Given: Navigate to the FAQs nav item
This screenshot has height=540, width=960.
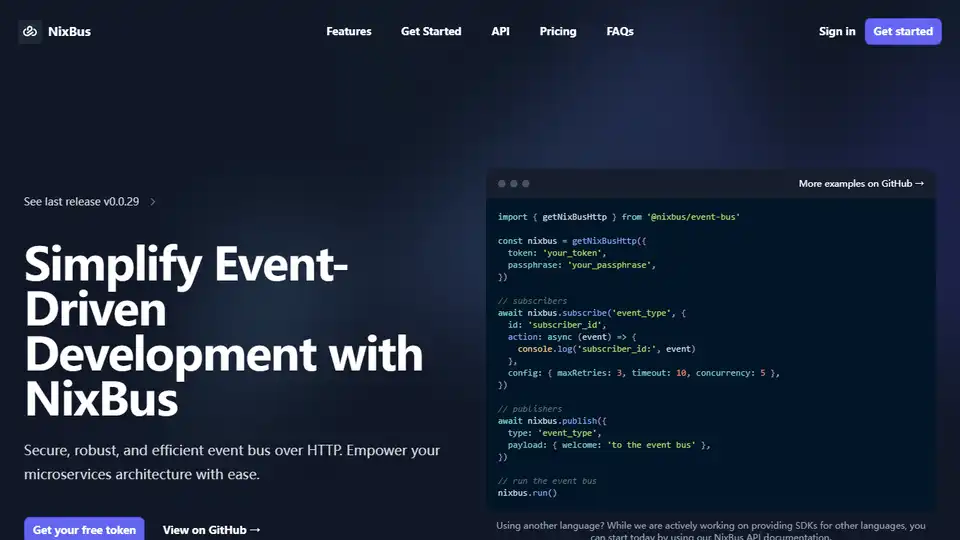Looking at the screenshot, I should [620, 32].
